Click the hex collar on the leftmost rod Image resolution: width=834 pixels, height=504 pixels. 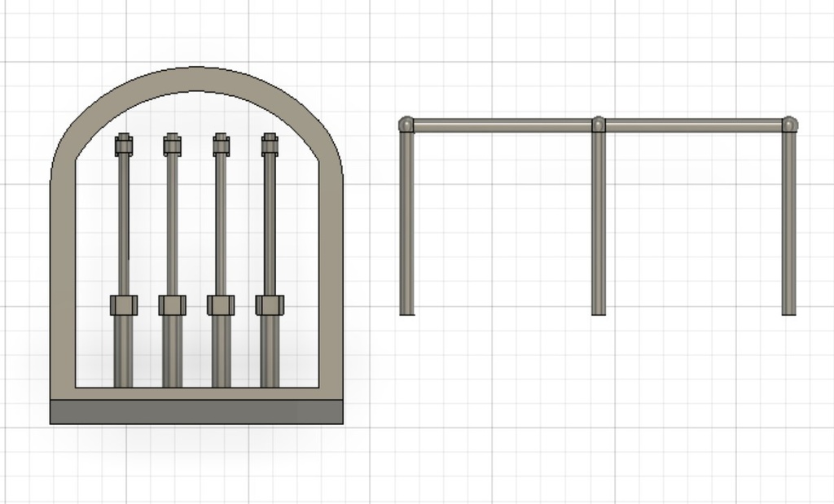point(124,305)
